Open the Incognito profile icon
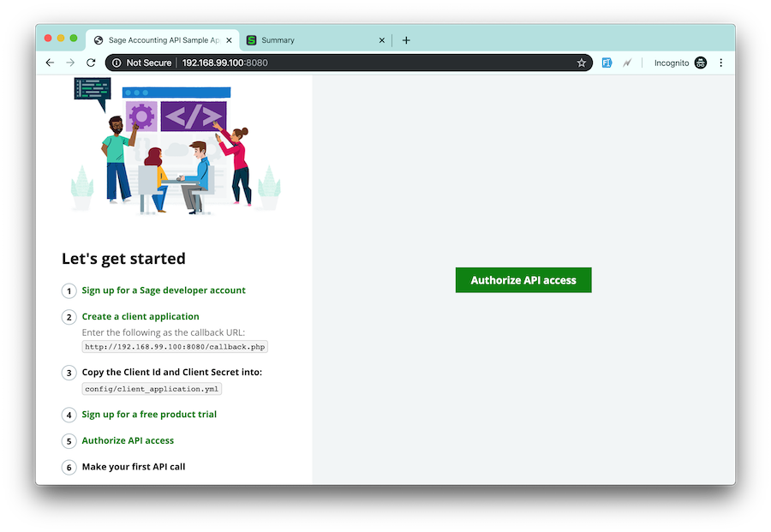This screenshot has height=532, width=771. 700,63
